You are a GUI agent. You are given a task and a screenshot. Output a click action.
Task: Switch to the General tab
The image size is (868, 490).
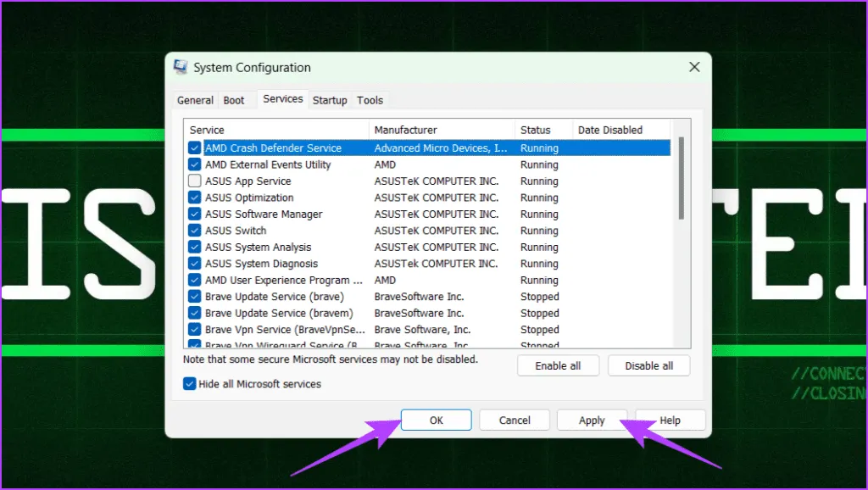pyautogui.click(x=195, y=100)
